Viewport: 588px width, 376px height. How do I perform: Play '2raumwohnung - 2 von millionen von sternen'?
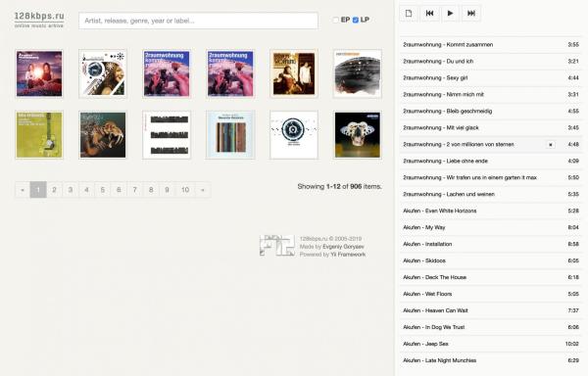491,145
